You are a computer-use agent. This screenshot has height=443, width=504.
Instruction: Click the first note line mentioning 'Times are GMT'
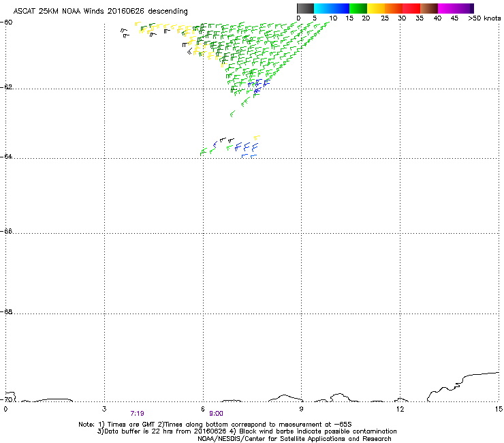point(215,425)
